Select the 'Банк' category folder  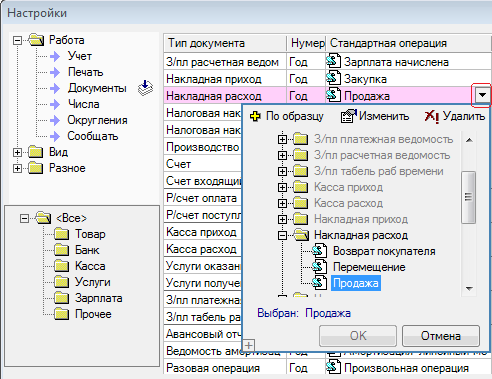click(87, 250)
